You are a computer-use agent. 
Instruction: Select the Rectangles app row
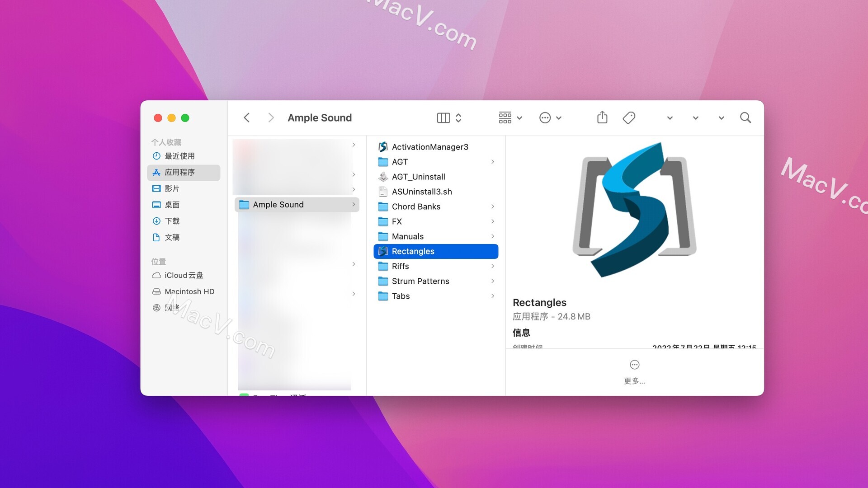coord(436,251)
